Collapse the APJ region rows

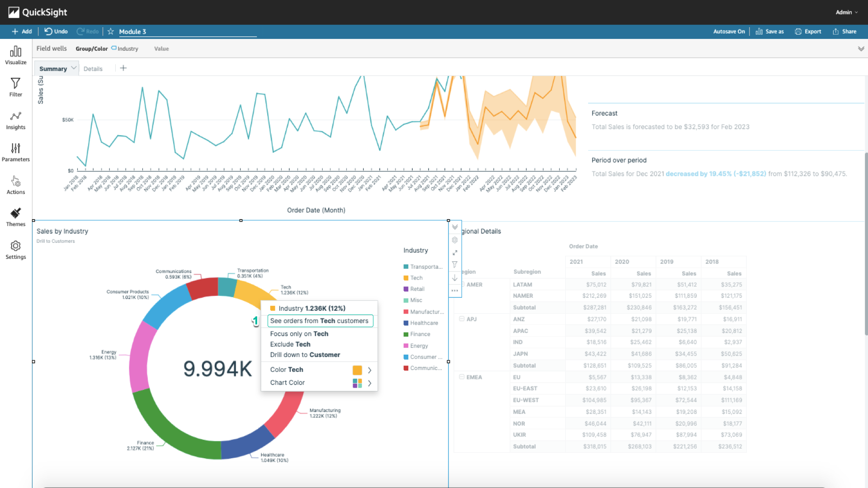click(x=462, y=319)
